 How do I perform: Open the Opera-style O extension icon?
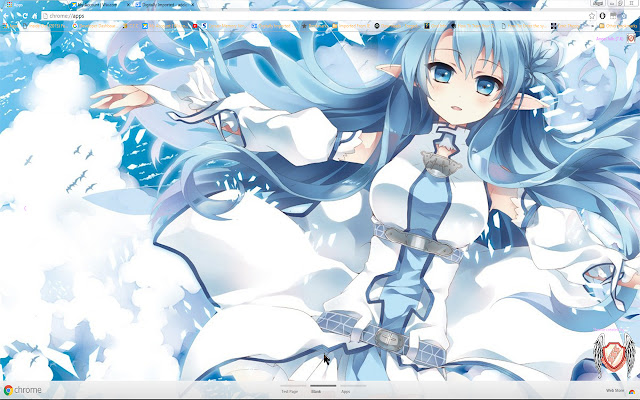(602, 16)
